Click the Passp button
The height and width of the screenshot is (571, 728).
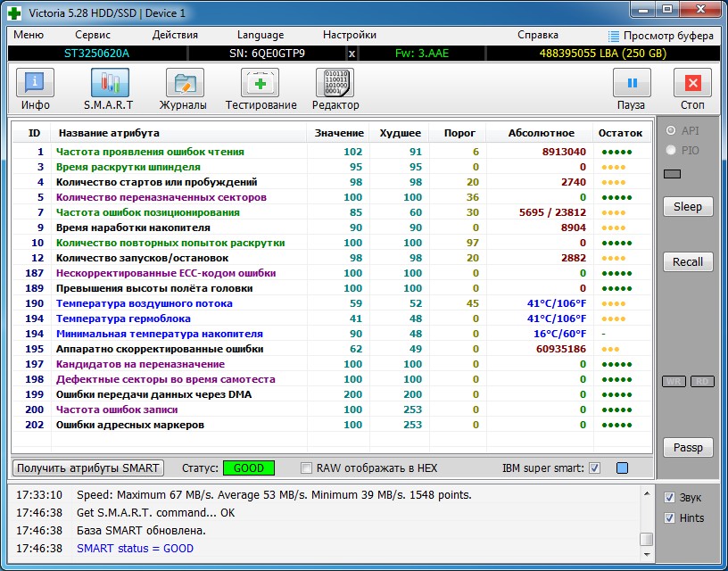(688, 448)
